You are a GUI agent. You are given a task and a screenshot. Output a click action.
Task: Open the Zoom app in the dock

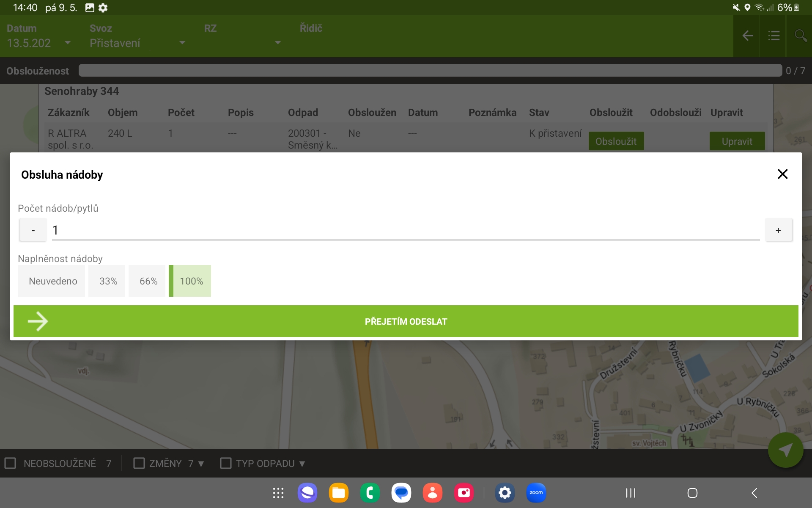pos(536,493)
